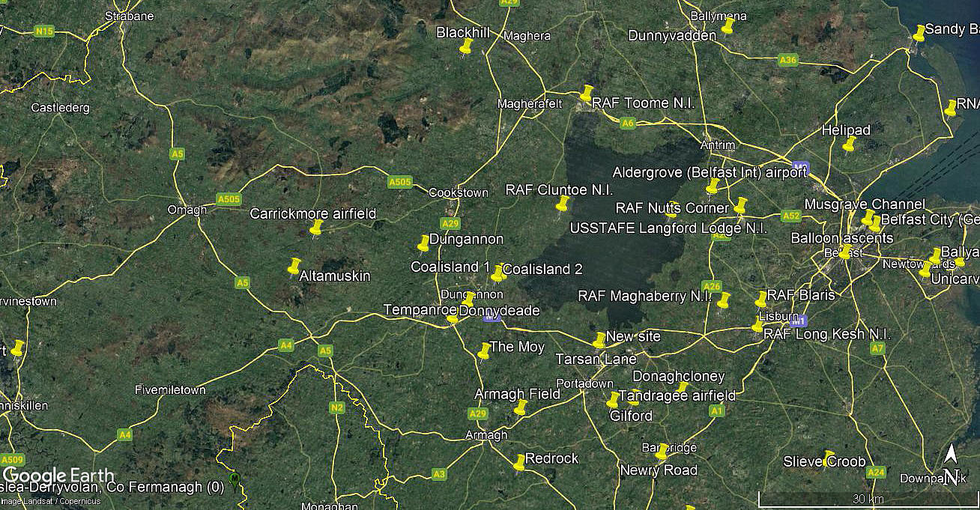Select the RAF Toome N.I. pushpin

click(x=587, y=93)
